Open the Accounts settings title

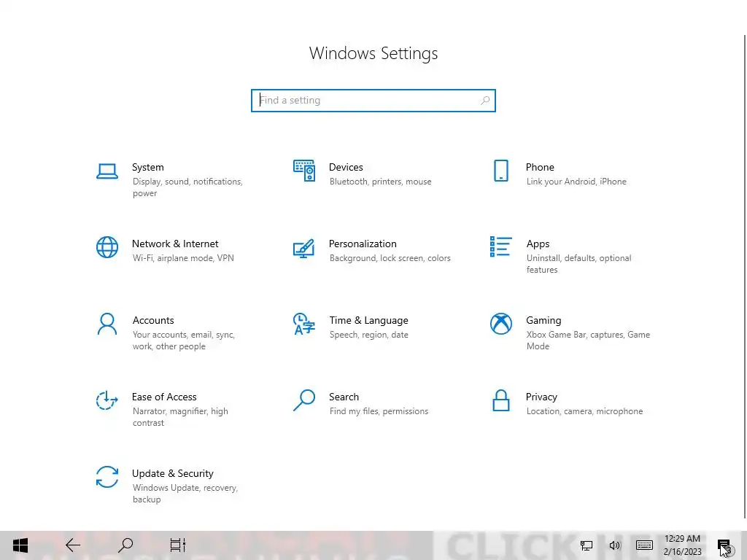coord(153,321)
